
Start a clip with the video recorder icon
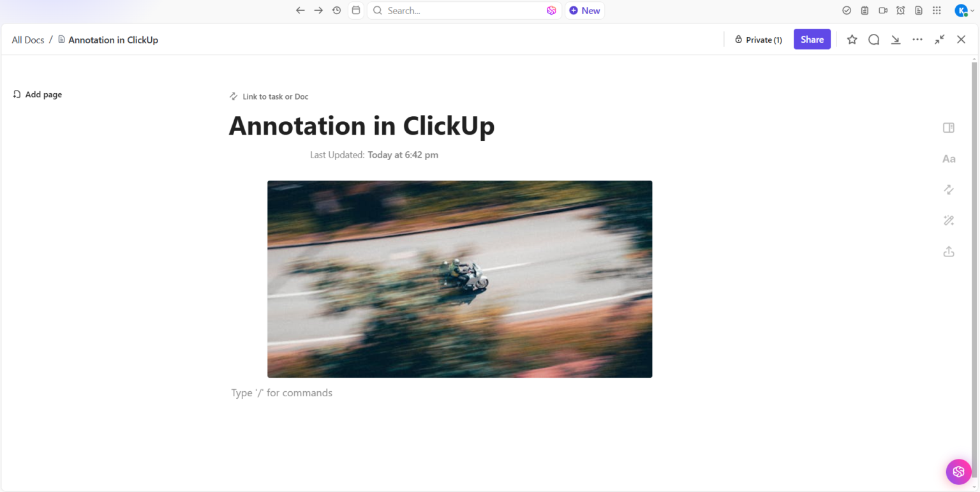coord(883,10)
